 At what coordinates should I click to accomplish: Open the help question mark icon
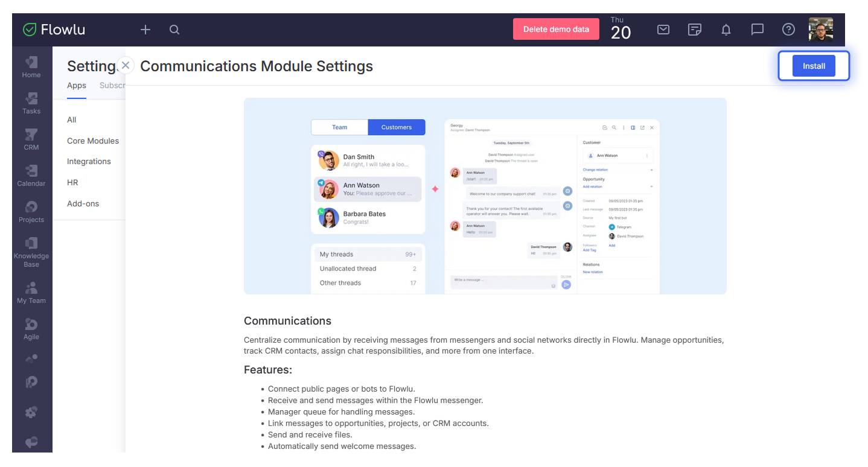pyautogui.click(x=788, y=30)
